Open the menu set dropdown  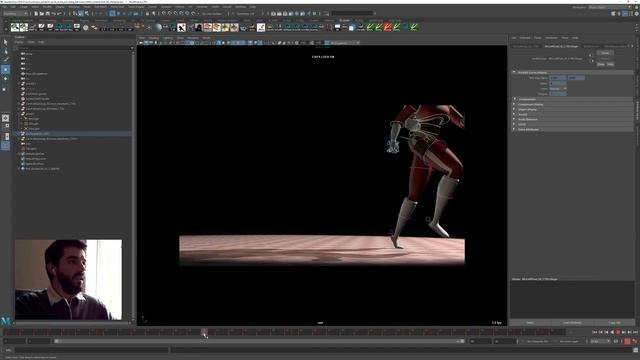click(15, 13)
